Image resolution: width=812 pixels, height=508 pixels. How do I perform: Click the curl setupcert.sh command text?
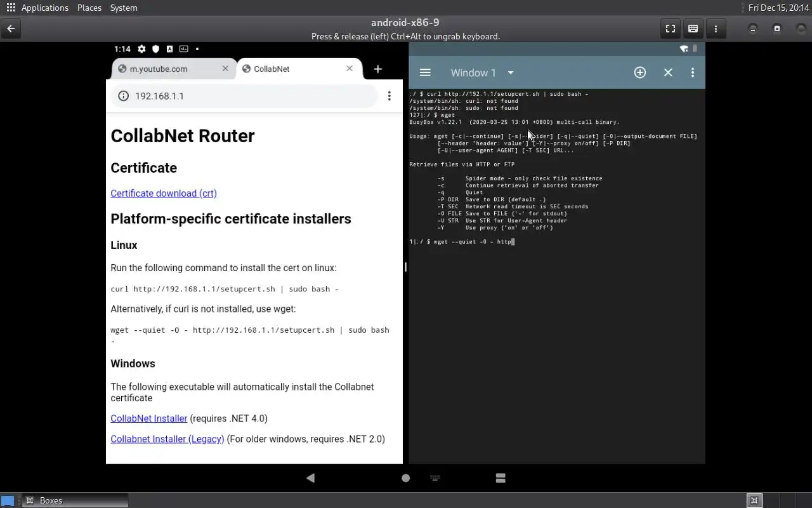click(x=225, y=289)
